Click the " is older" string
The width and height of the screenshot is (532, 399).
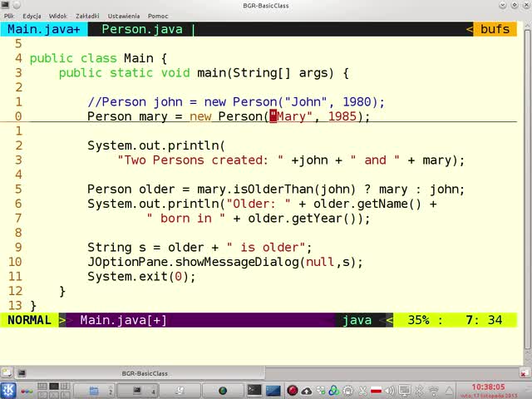point(266,248)
